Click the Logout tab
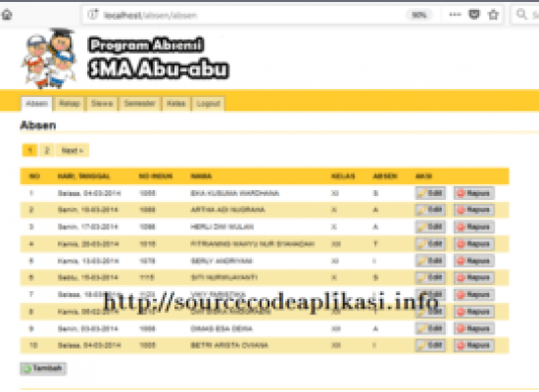Image resolution: width=539 pixels, height=392 pixels. [x=209, y=104]
